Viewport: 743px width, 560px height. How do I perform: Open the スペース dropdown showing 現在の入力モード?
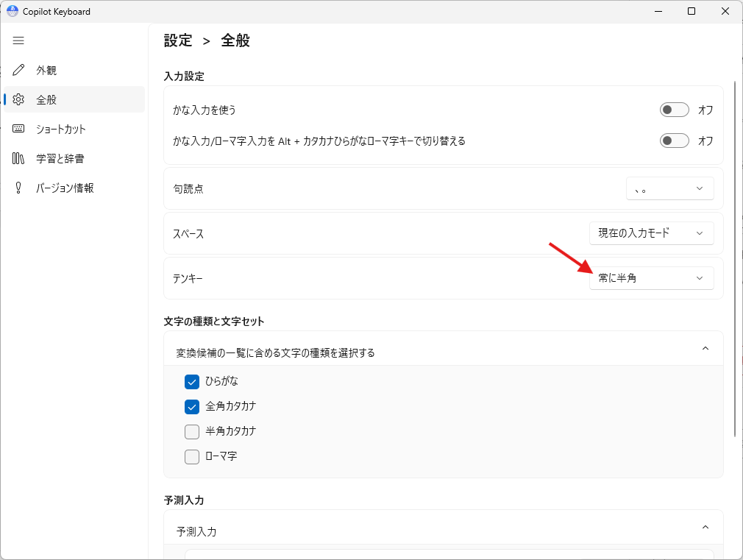pyautogui.click(x=652, y=233)
